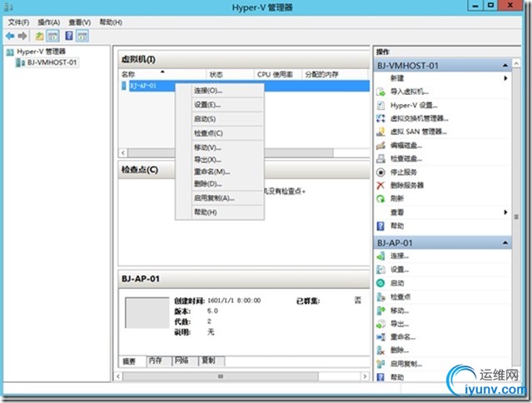Click the green 刷新 icon
This screenshot has width=532, height=403.
380,198
